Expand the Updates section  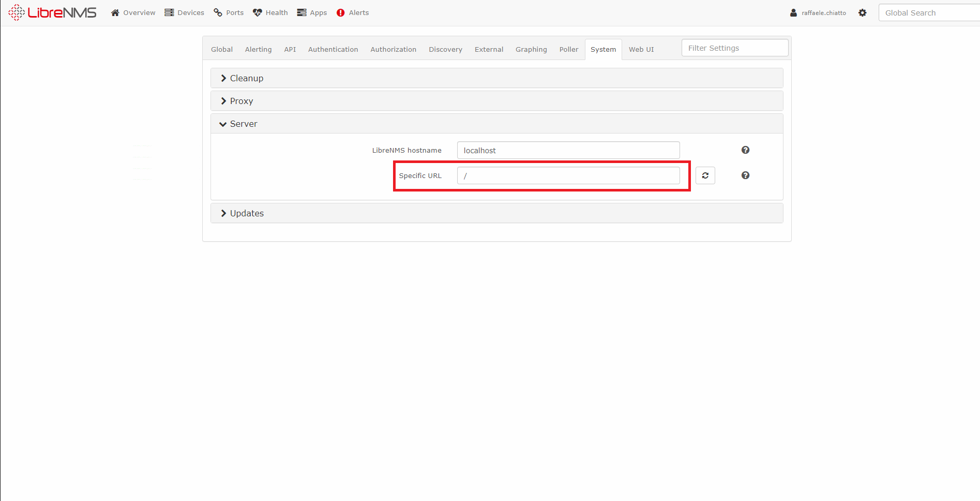coord(496,213)
